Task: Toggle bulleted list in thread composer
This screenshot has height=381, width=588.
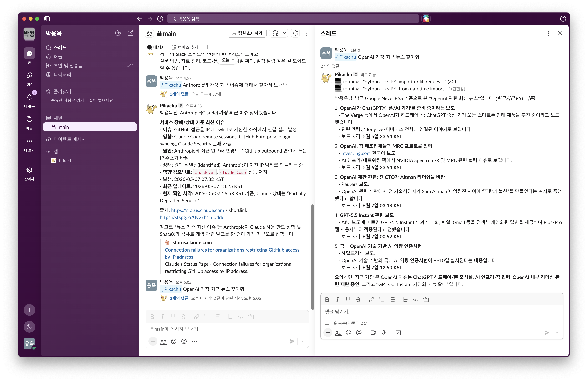Action: tap(392, 300)
